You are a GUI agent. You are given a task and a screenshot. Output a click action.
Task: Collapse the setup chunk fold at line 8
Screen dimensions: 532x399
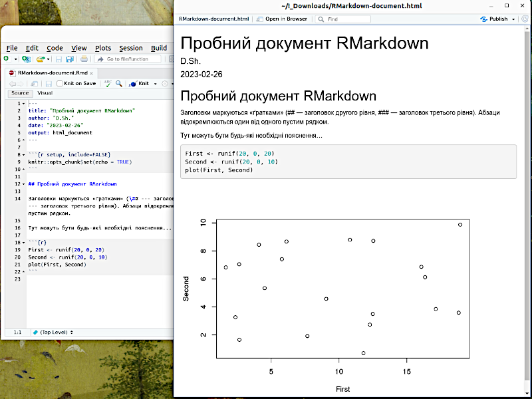[23, 155]
